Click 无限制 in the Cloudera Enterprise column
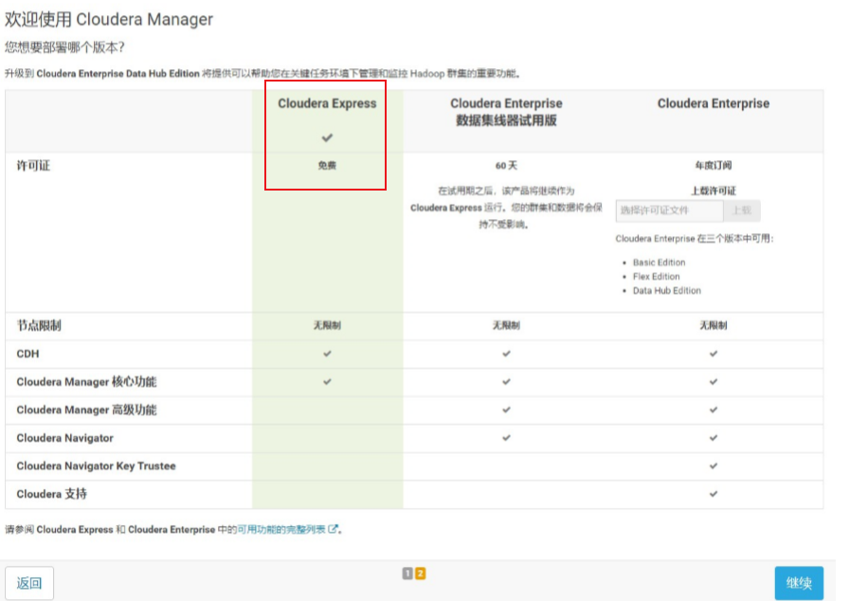 click(713, 326)
